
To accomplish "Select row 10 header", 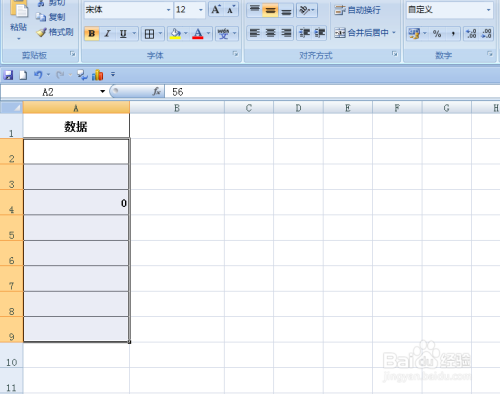I will (x=11, y=355).
